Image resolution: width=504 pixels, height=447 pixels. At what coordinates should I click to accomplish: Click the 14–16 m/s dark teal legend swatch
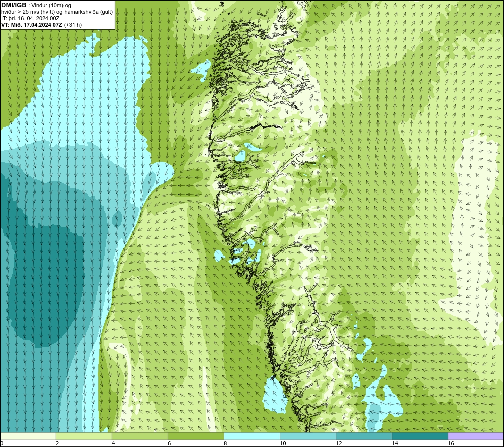(x=419, y=436)
